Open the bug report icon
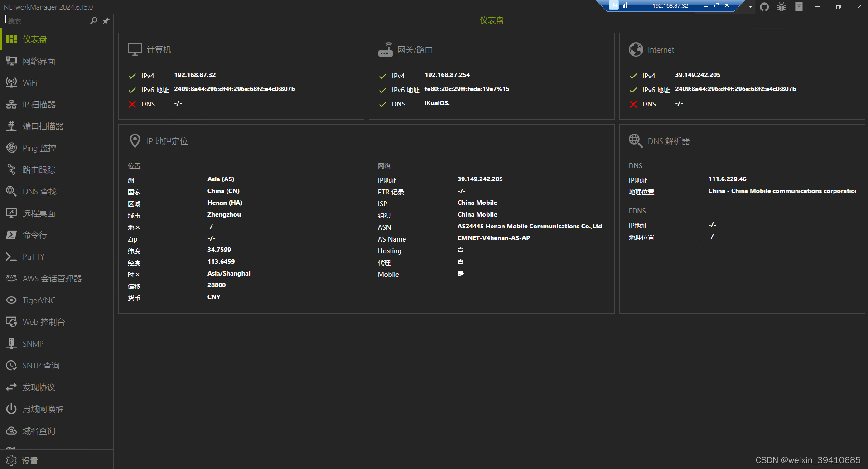The image size is (868, 469). 781,7
